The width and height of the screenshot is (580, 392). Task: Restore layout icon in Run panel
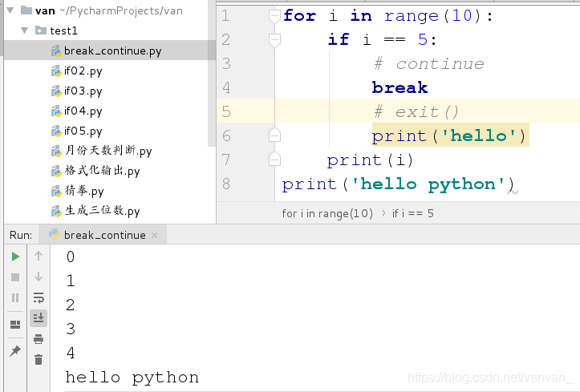(x=15, y=325)
